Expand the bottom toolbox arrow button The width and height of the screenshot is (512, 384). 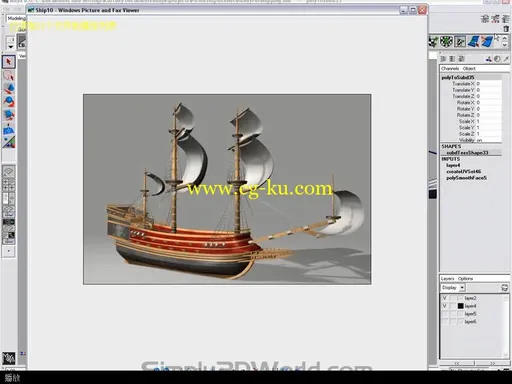click(x=9, y=251)
